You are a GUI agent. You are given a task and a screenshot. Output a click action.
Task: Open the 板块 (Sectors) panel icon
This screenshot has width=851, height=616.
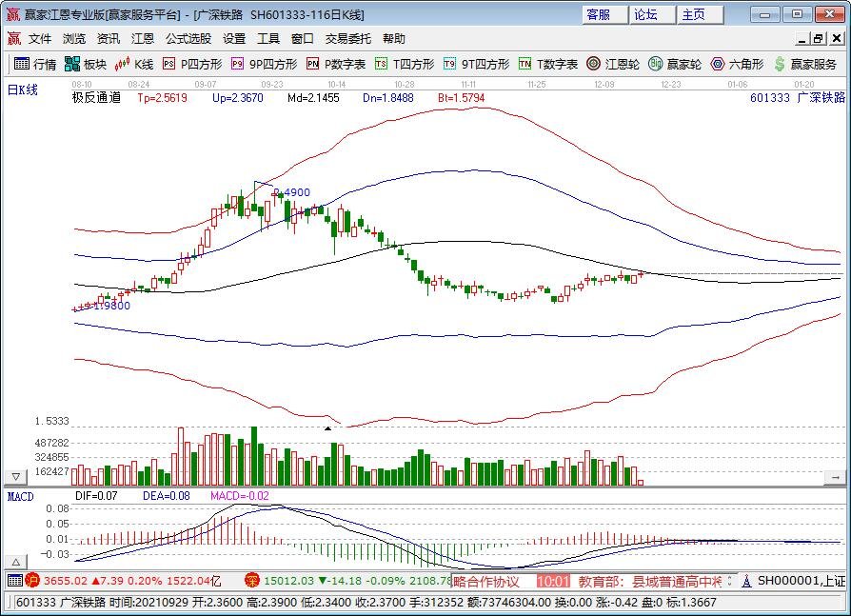tap(86, 65)
